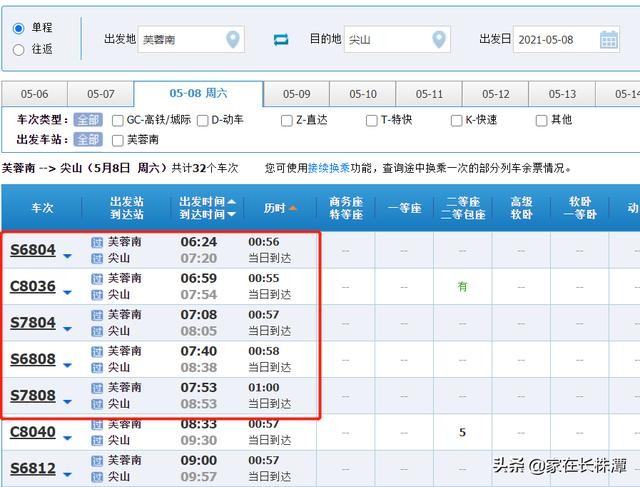Expand the stop list arrow beside C8040

[x=67, y=438]
